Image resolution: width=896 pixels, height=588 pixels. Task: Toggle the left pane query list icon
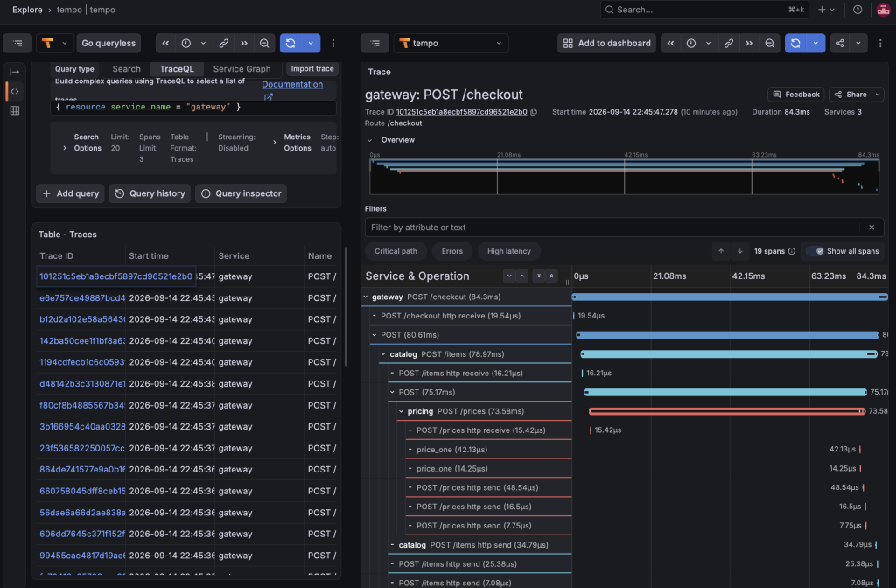coord(17,44)
